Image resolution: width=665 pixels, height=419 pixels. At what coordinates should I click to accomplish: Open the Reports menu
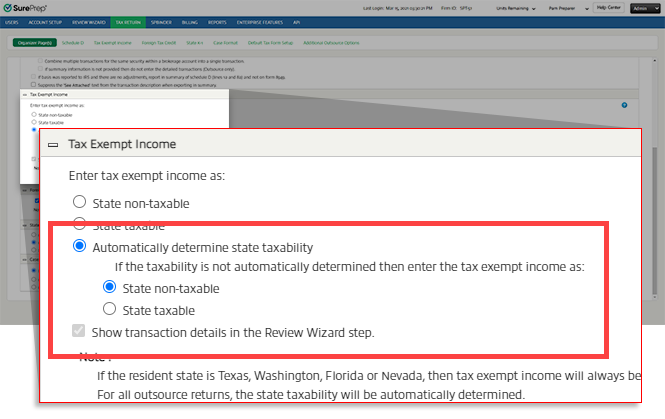[x=217, y=22]
